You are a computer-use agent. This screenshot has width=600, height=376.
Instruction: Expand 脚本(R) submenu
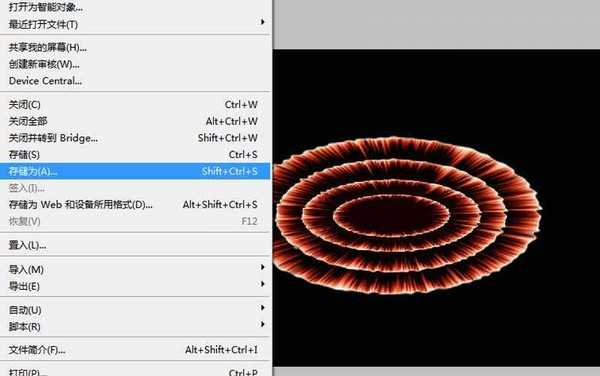(x=135, y=327)
